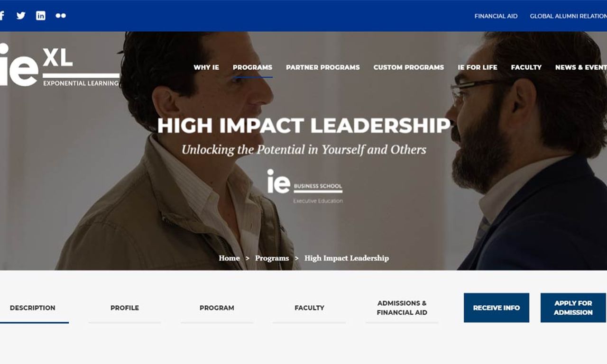The width and height of the screenshot is (607, 364).
Task: Open the Faculty item in top navigation
Action: point(526,67)
